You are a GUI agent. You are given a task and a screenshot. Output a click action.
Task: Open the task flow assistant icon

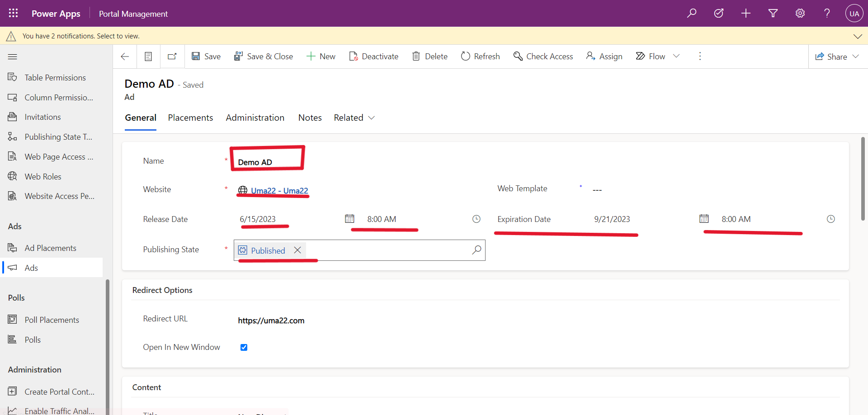719,13
